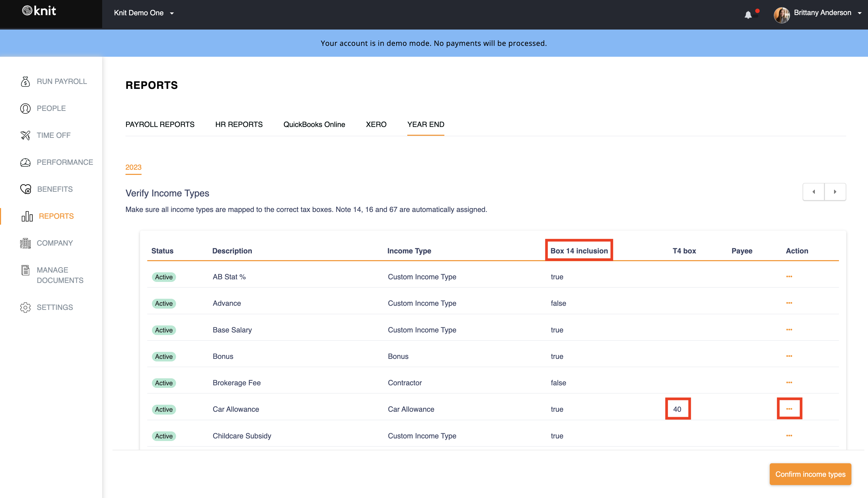868x498 pixels.
Task: Click the Verify Income Types heading
Action: [167, 193]
